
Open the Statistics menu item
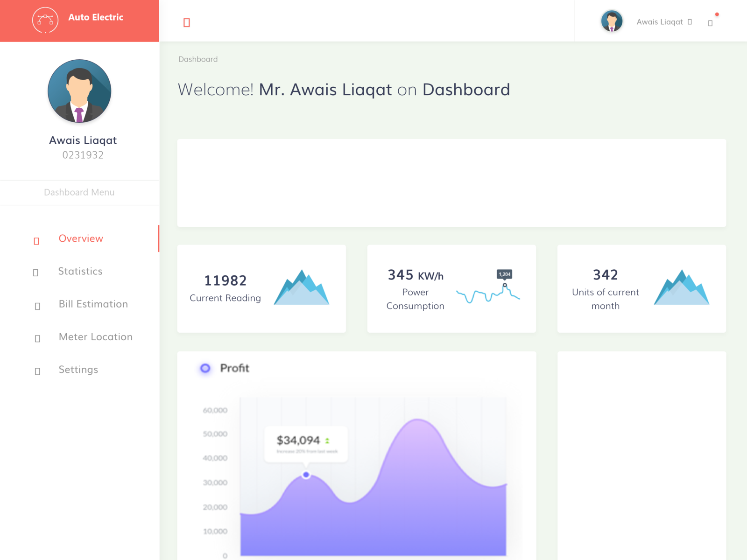[79, 271]
